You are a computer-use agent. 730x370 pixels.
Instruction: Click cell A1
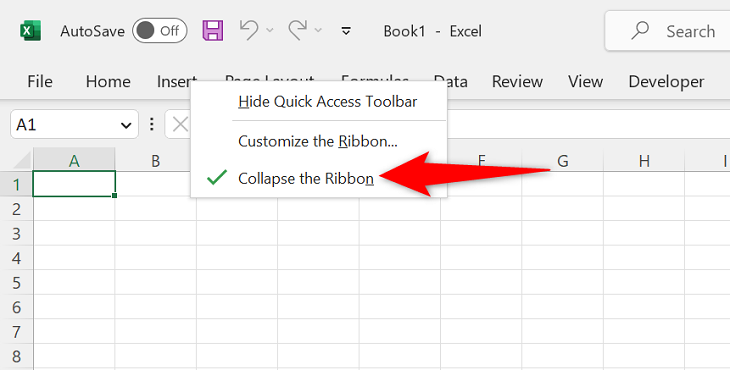[x=74, y=184]
